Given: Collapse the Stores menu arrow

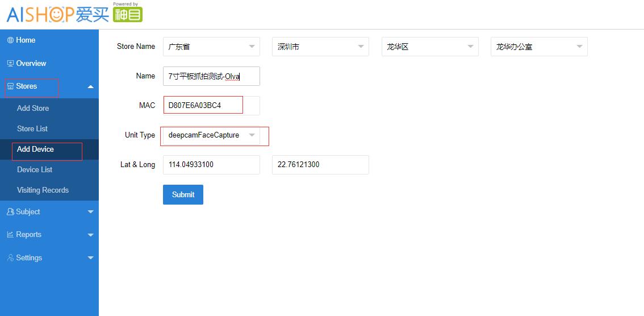Looking at the screenshot, I should [91, 87].
